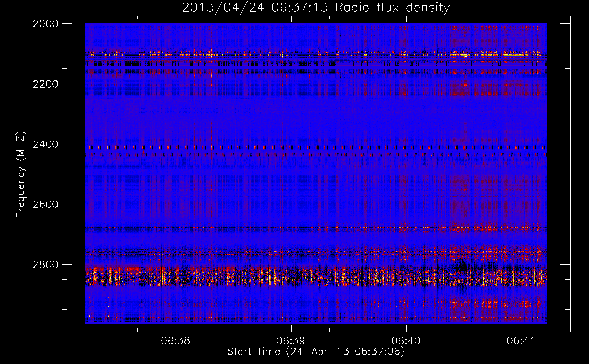Click the 2600 frequency tick label
The height and width of the screenshot is (364, 589).
(x=46, y=204)
